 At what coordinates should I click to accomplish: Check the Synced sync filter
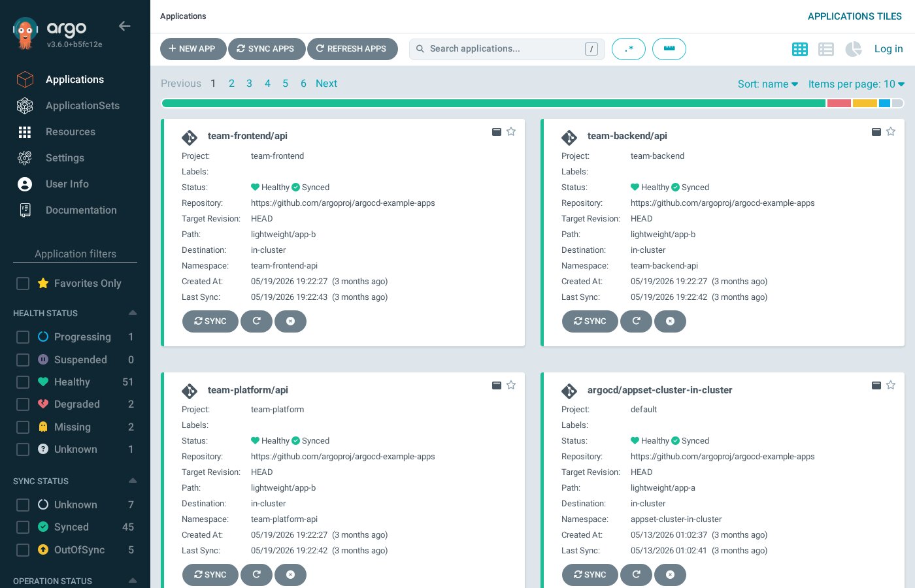point(23,527)
